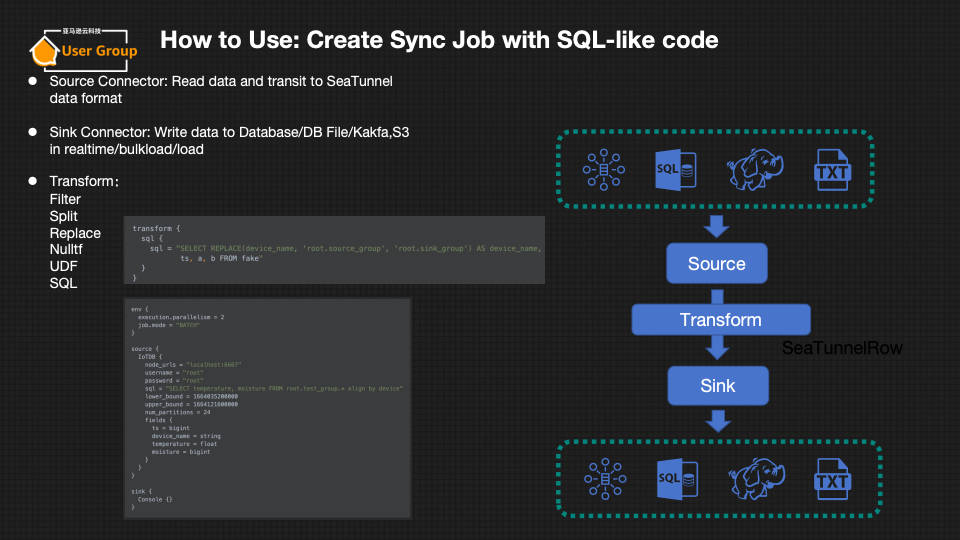
Task: Click the Console {} sink line
Action: 155,500
